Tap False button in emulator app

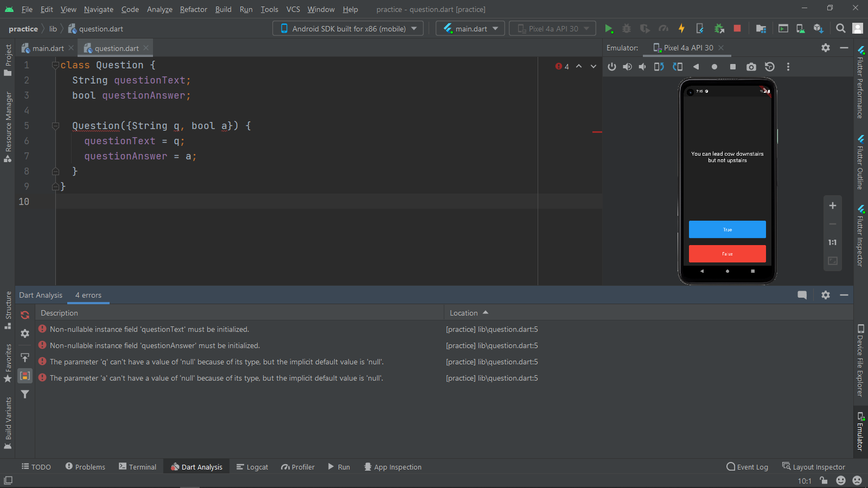point(727,254)
